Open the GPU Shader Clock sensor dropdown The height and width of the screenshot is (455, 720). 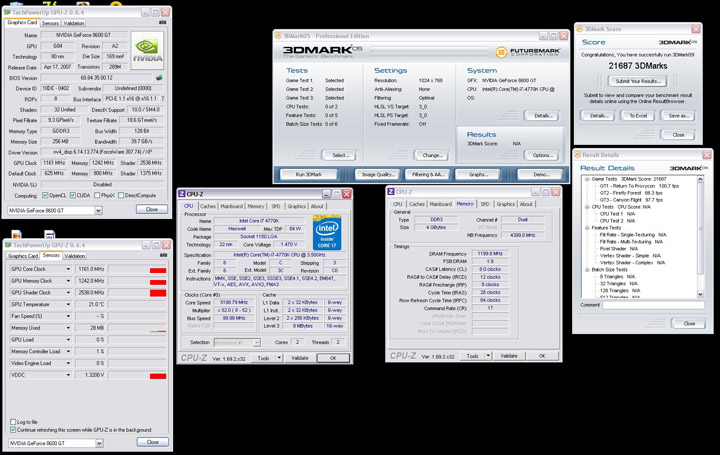(68, 292)
